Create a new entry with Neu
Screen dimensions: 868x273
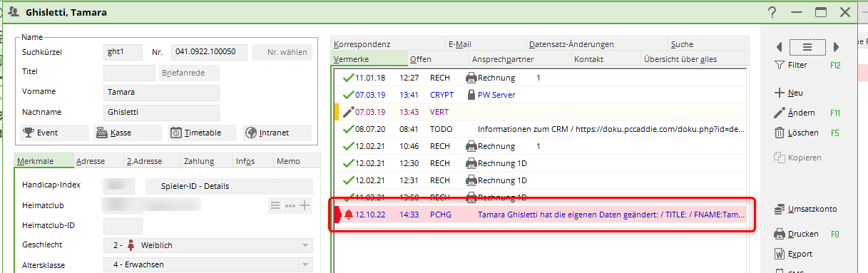[789, 93]
